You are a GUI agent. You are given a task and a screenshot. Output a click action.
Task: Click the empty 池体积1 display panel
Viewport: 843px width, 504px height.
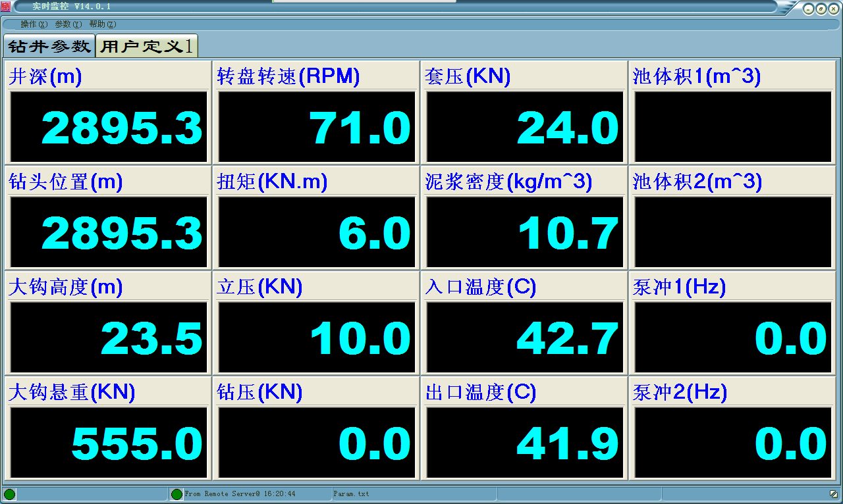733,127
